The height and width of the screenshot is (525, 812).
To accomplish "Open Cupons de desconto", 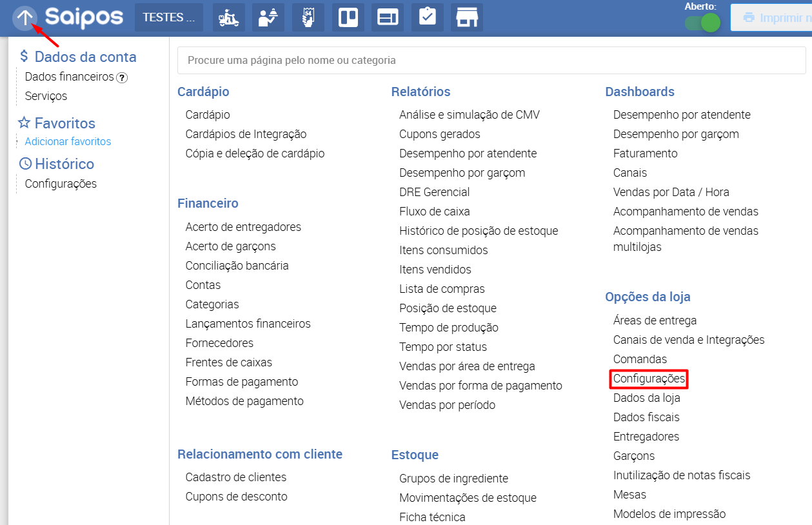I will [236, 497].
